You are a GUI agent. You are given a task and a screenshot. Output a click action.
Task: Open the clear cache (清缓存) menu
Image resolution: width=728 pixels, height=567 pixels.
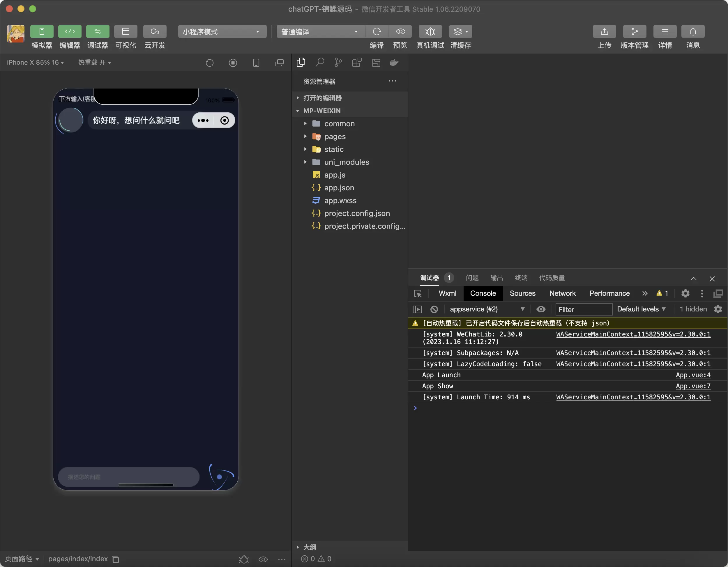pyautogui.click(x=460, y=32)
